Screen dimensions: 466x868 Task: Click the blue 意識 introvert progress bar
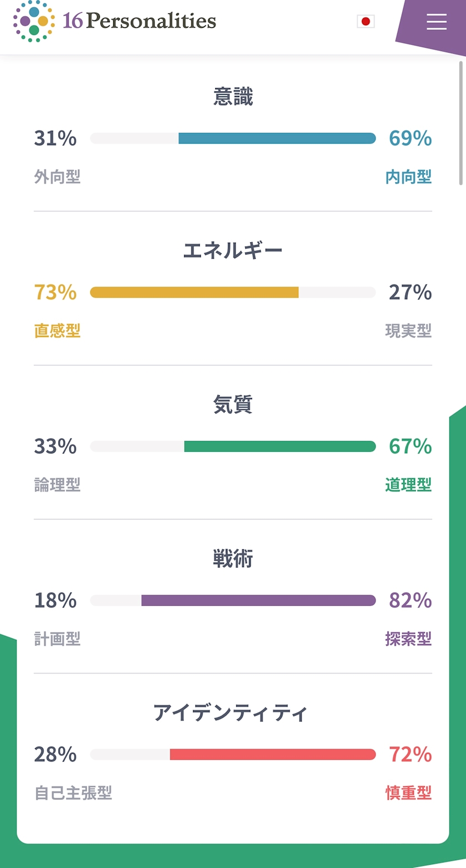277,138
